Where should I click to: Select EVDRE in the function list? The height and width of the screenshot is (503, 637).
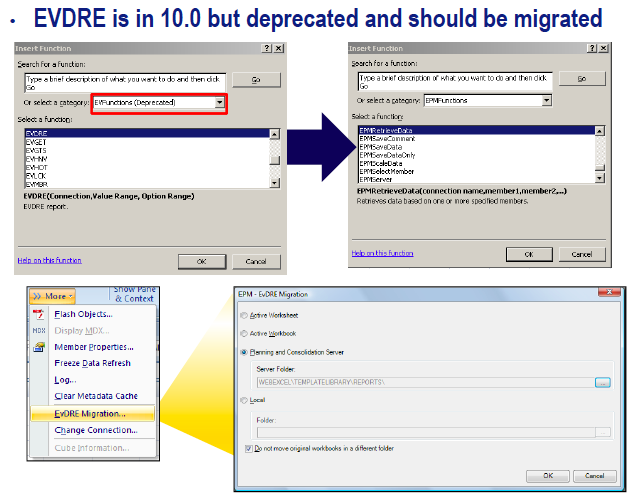coord(147,134)
